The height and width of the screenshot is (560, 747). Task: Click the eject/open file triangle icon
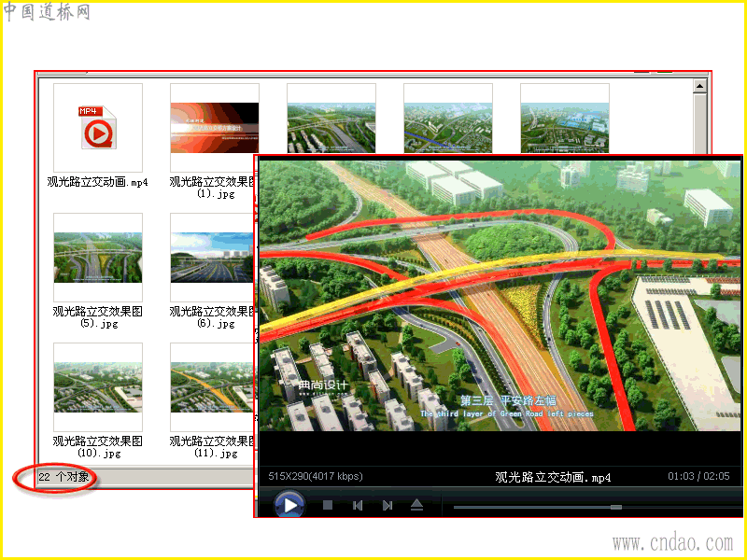[416, 505]
